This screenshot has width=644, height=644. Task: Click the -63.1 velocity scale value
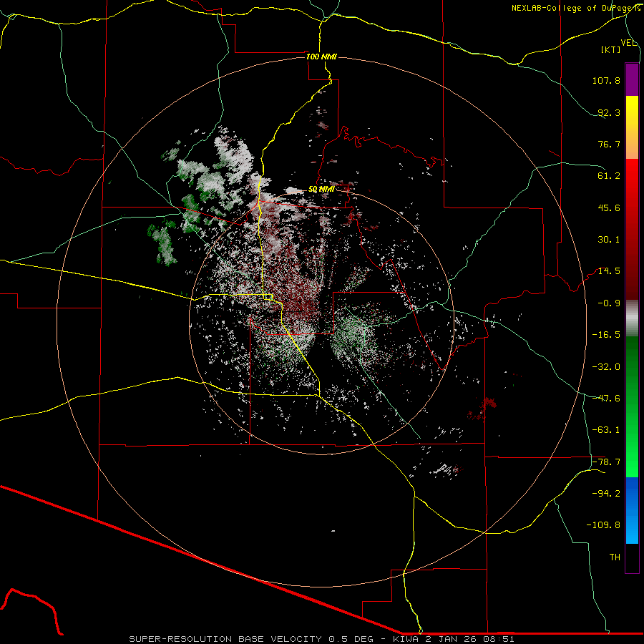pos(606,430)
